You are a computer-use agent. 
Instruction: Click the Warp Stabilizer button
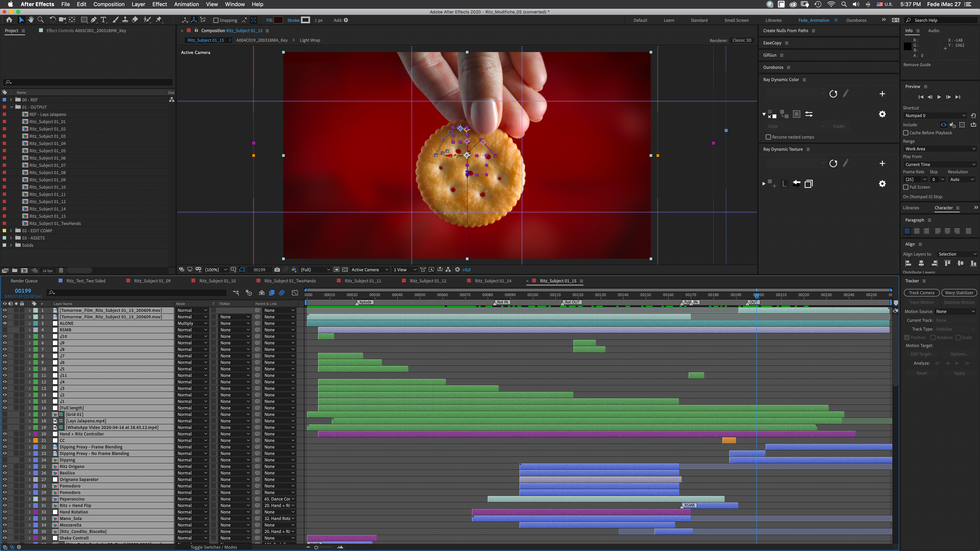coord(959,292)
